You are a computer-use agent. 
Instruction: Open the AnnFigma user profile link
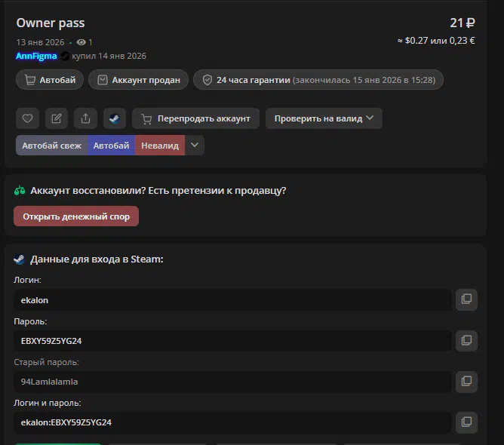[36, 56]
